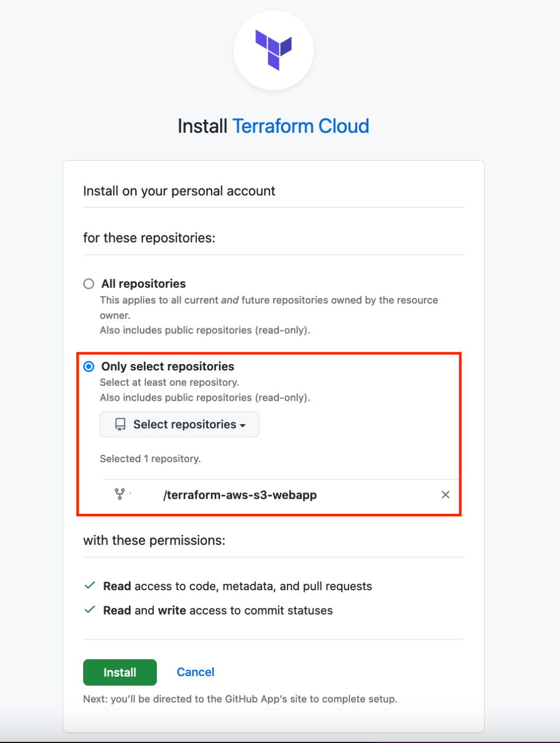
Task: Click the checkmark beside commit statuses permission
Action: coord(90,609)
